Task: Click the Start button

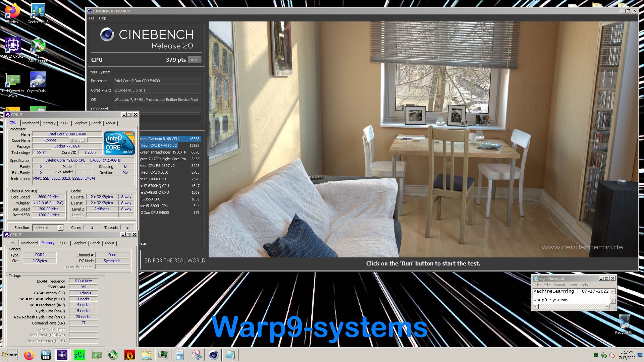Action: click(x=9, y=355)
